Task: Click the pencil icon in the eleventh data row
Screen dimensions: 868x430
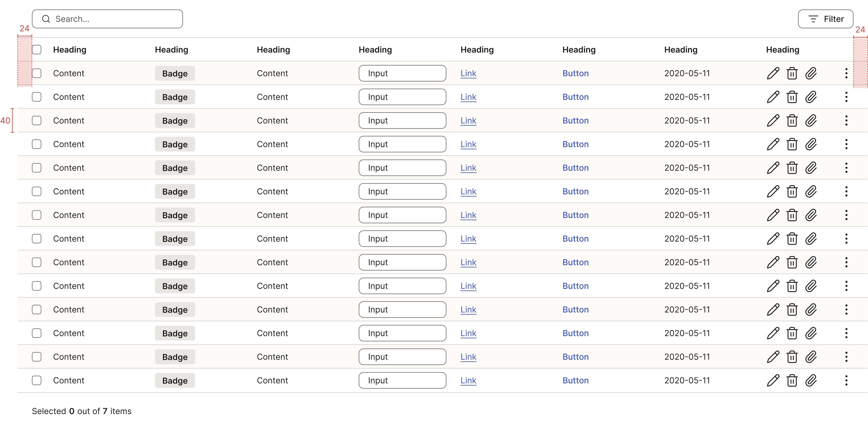Action: (773, 309)
